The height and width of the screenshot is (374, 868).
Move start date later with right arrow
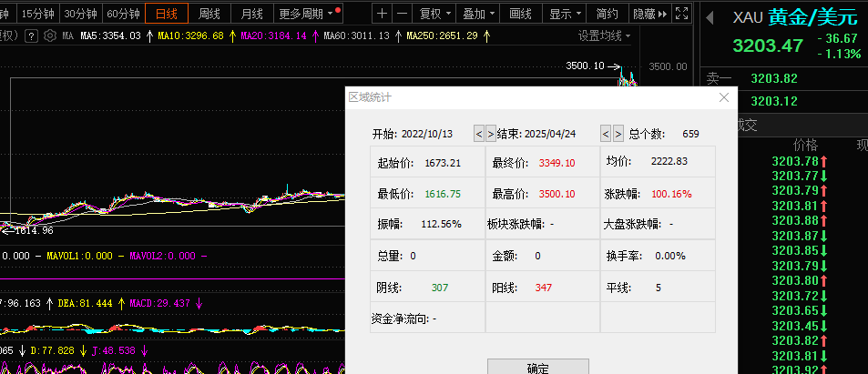[x=490, y=134]
